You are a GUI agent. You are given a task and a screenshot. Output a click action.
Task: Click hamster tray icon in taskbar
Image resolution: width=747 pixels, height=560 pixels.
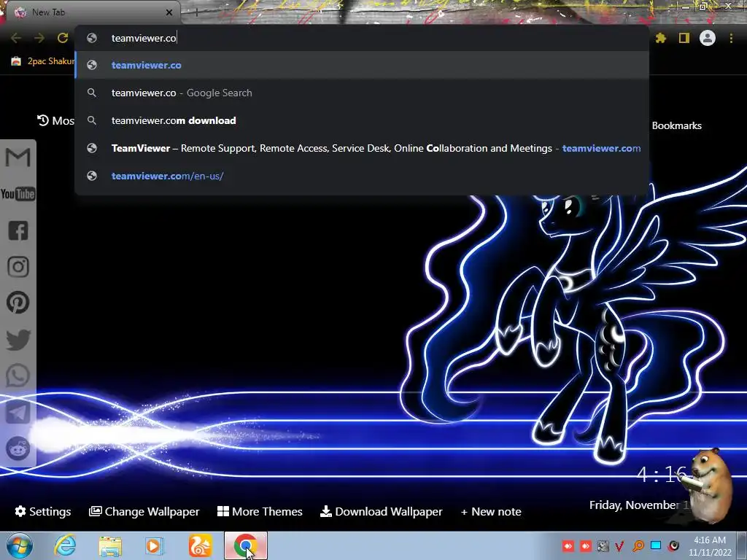coord(603,545)
